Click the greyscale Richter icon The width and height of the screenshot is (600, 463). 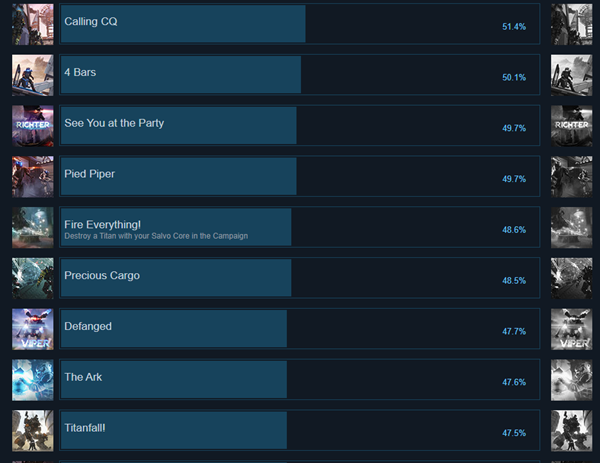point(571,126)
